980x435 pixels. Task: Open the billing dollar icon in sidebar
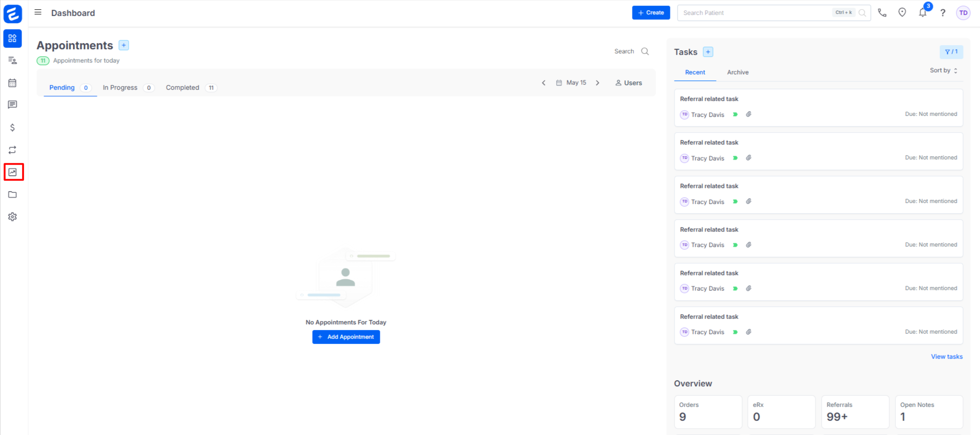tap(13, 128)
